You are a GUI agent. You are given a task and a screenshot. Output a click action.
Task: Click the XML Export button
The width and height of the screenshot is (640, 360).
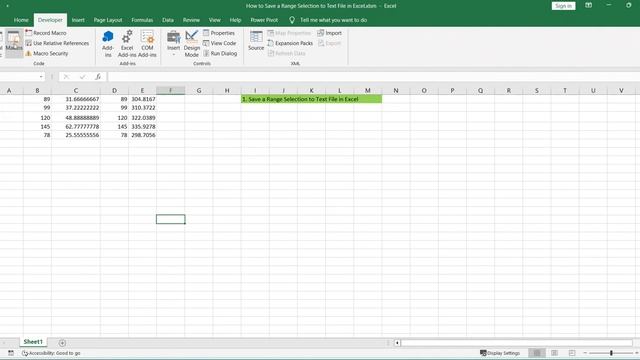(x=329, y=43)
